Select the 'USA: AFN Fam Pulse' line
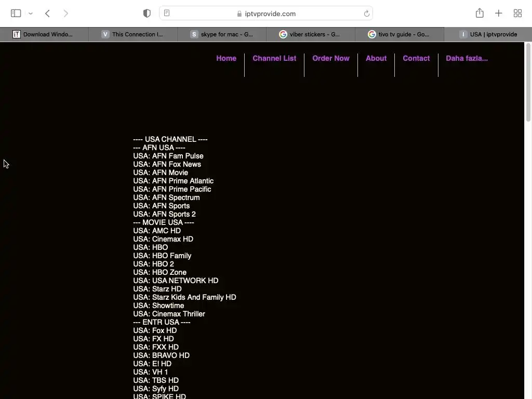Image resolution: width=532 pixels, height=399 pixels. tap(168, 156)
